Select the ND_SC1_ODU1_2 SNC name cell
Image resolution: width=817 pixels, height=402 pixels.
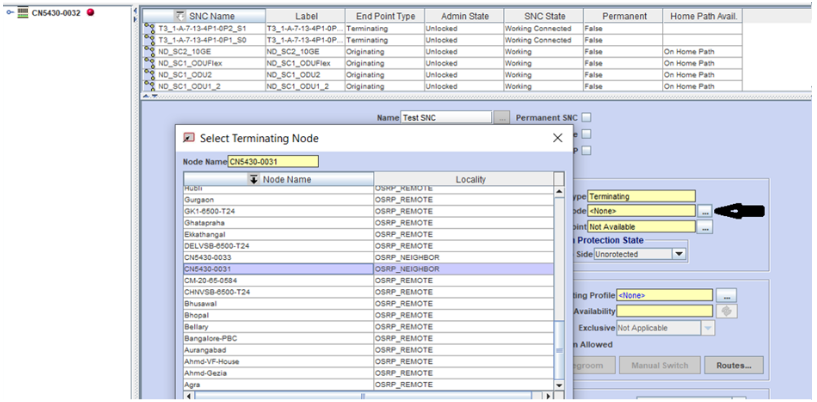tap(204, 86)
